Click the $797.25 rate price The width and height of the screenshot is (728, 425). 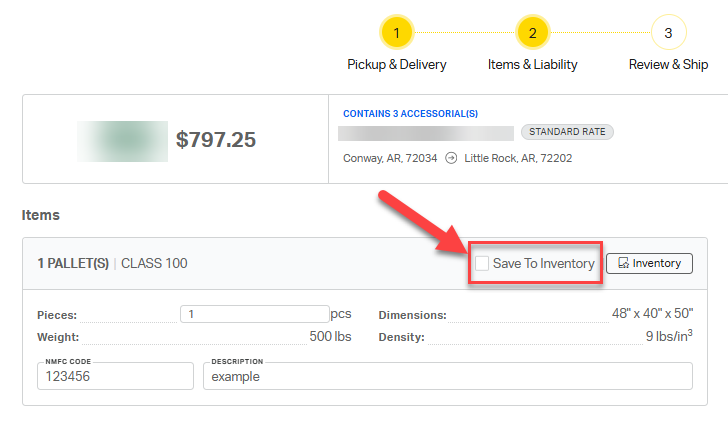(x=216, y=140)
